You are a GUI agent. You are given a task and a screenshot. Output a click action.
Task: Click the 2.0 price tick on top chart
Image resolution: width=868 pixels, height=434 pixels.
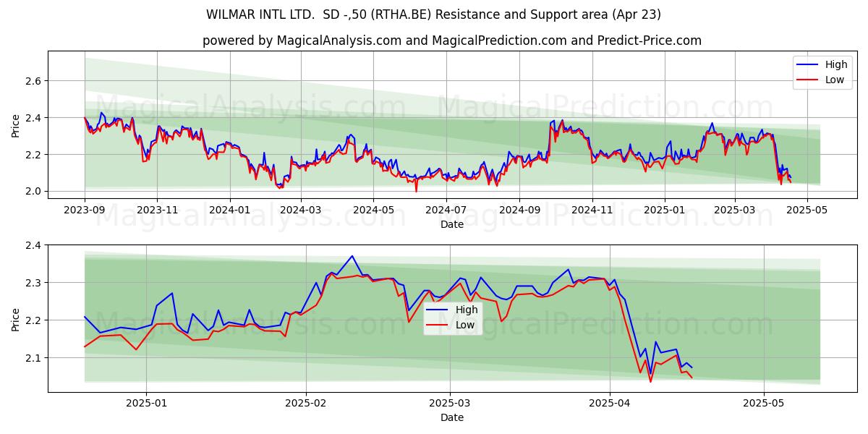click(34, 192)
